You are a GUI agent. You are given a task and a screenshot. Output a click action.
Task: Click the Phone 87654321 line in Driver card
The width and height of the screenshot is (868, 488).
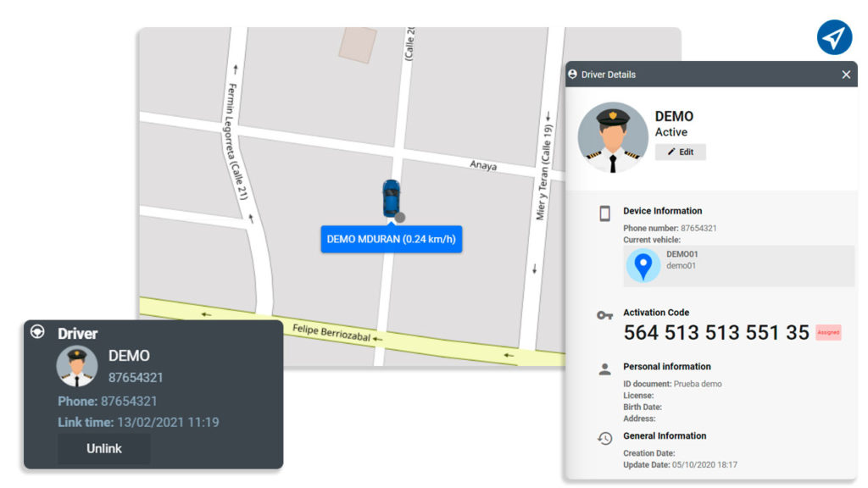pyautogui.click(x=108, y=401)
